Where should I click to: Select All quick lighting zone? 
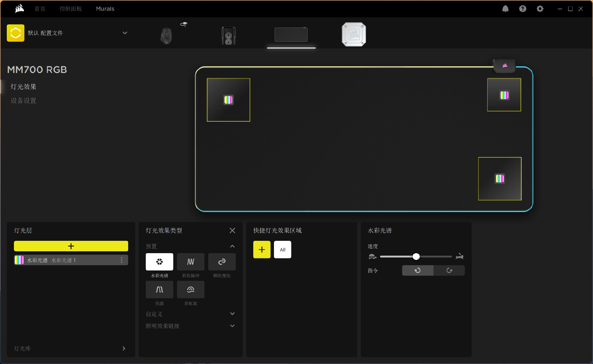coord(282,249)
